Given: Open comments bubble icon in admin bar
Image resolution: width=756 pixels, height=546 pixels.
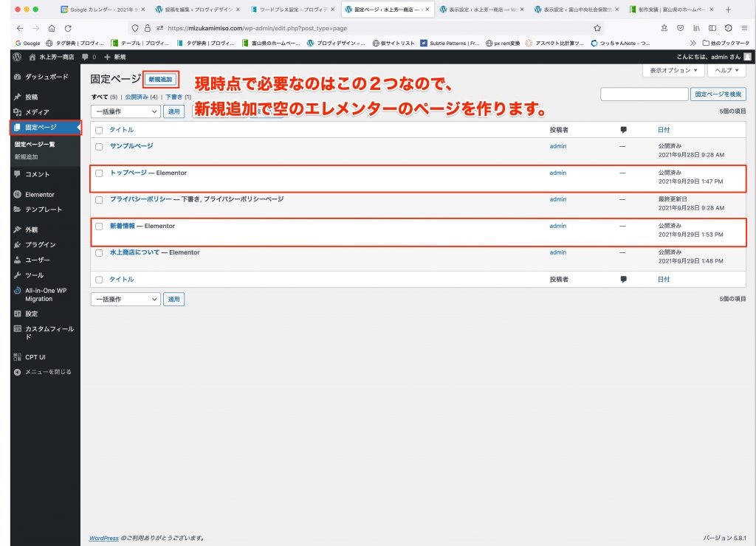Looking at the screenshot, I should [x=86, y=57].
